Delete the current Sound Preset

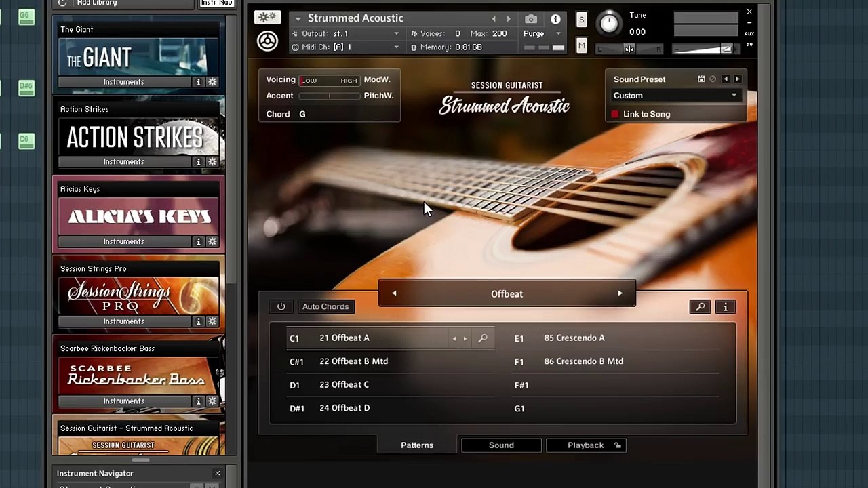click(x=713, y=79)
